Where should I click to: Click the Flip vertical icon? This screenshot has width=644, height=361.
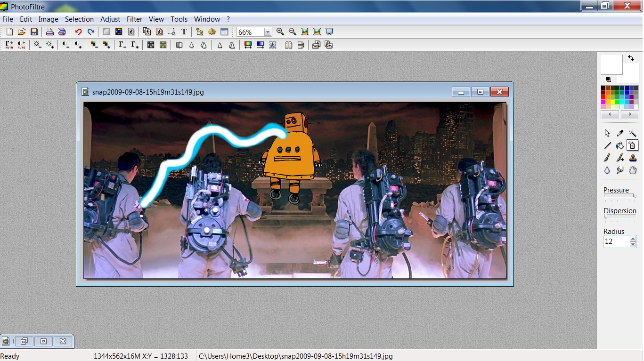pos(301,45)
